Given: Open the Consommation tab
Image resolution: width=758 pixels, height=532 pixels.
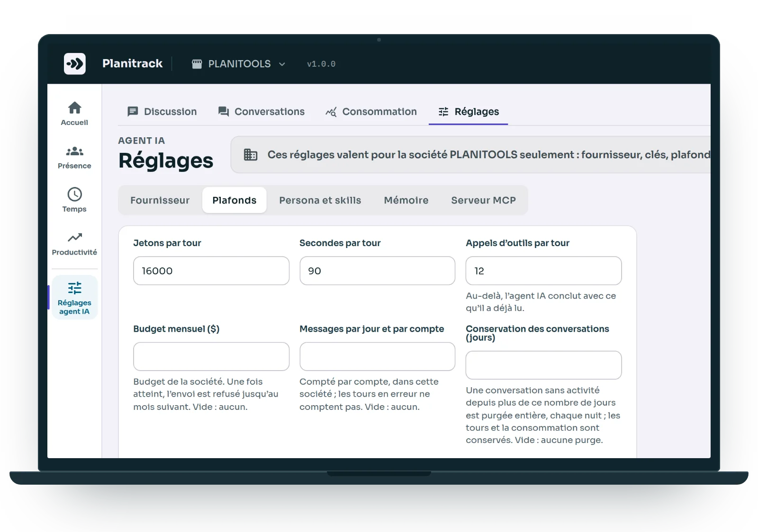Looking at the screenshot, I should (371, 112).
